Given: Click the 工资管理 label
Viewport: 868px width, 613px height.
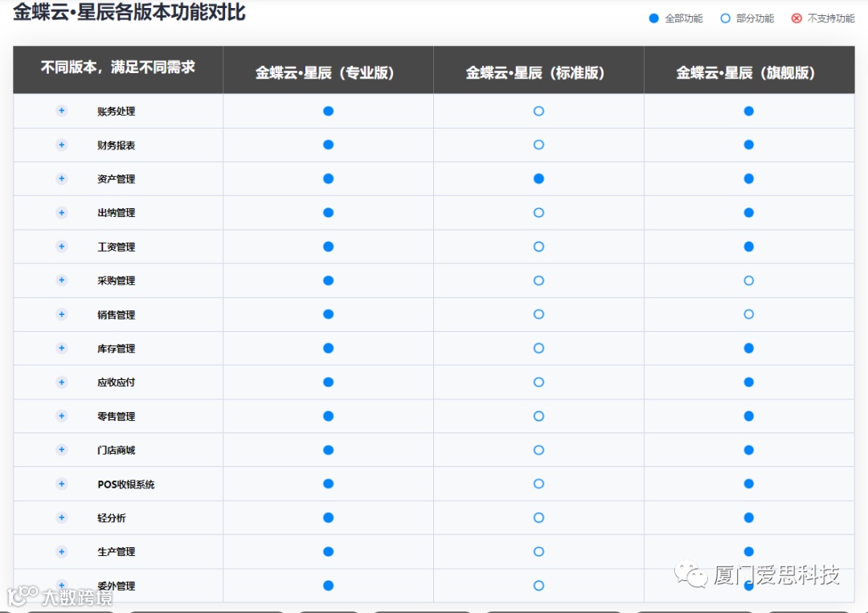Looking at the screenshot, I should 117,247.
